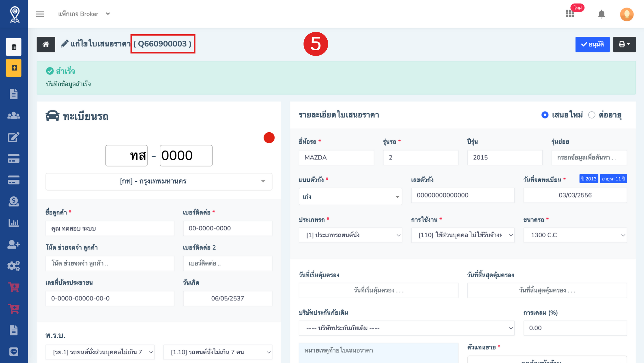The image size is (644, 363).
Task: Click the วันเกิด date field
Action: [228, 299]
